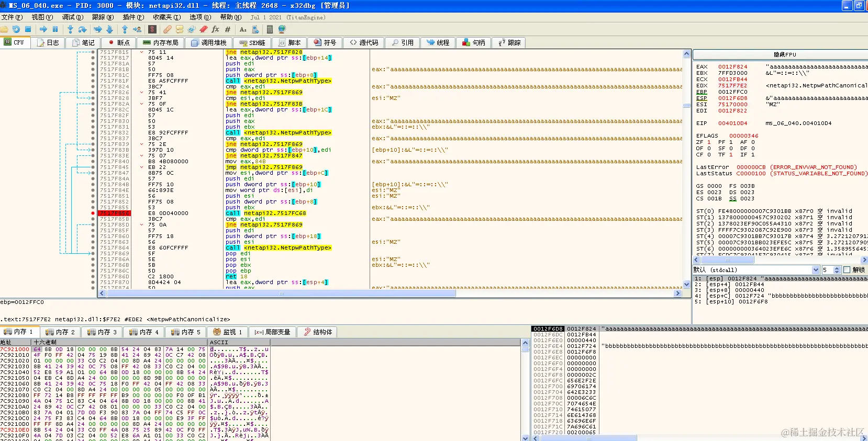Pause execution using the pause icon
868x441 pixels.
pyautogui.click(x=55, y=29)
